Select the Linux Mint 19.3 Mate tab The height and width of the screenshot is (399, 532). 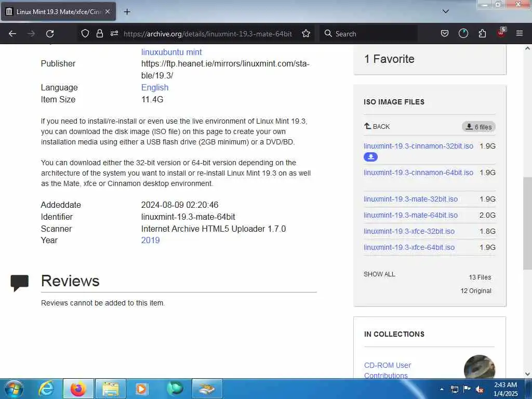tap(58, 11)
